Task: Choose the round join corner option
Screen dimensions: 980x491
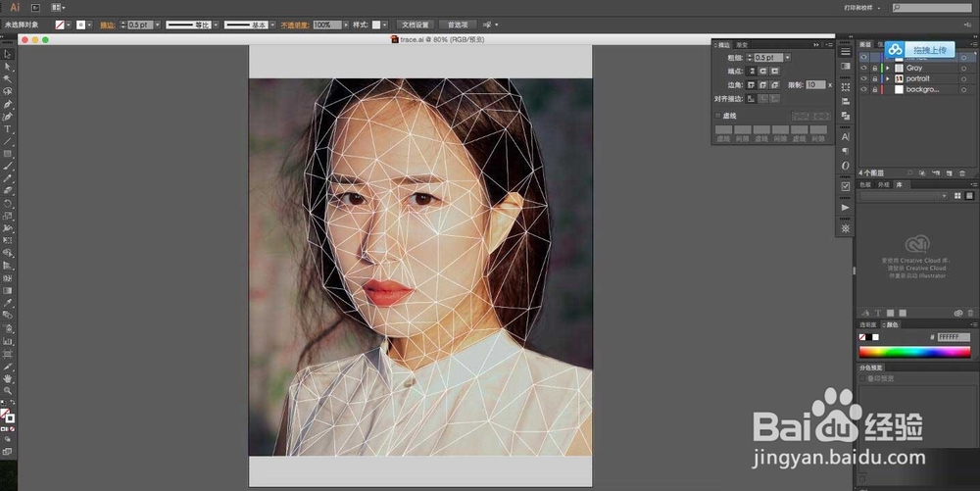Action: (x=763, y=85)
